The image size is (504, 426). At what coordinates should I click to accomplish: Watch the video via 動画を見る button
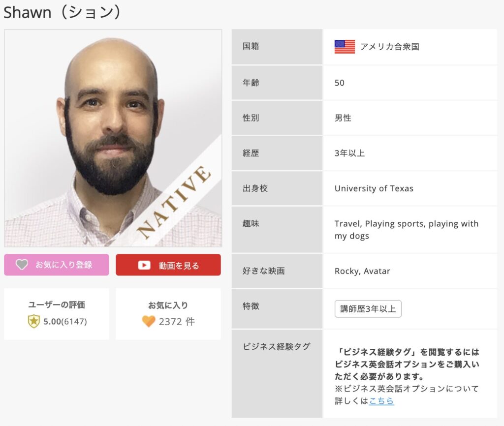pos(168,265)
